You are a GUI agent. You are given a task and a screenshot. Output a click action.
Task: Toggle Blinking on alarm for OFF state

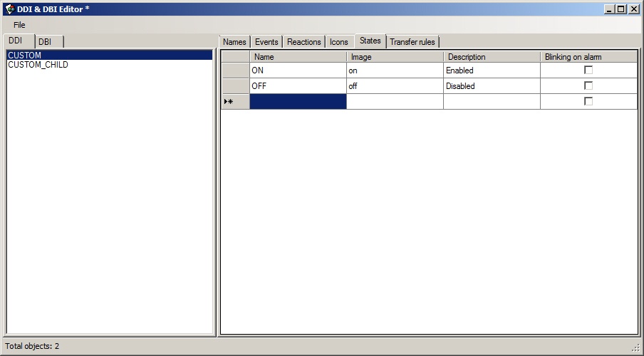pyautogui.click(x=588, y=86)
